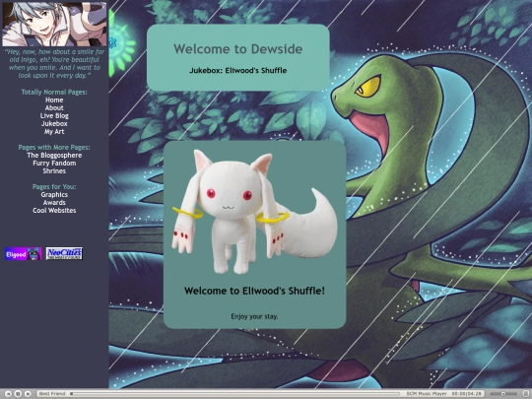Open the playlist toggle at bar's end
The height and width of the screenshot is (399, 532).
[x=525, y=393]
